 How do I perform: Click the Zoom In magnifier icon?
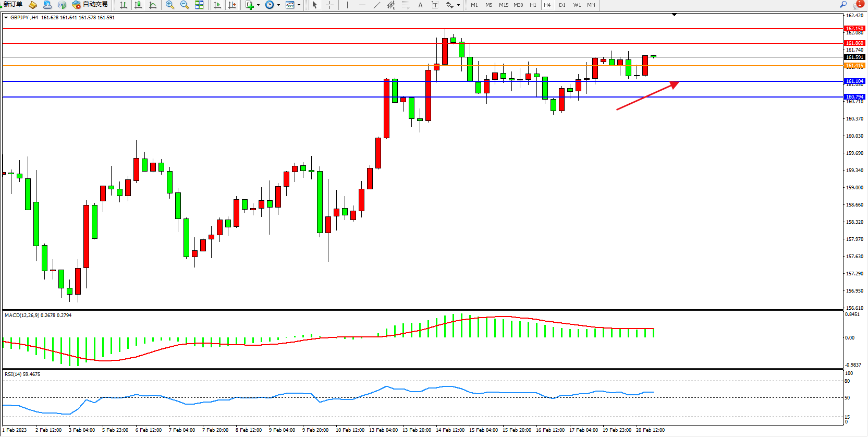(x=169, y=5)
